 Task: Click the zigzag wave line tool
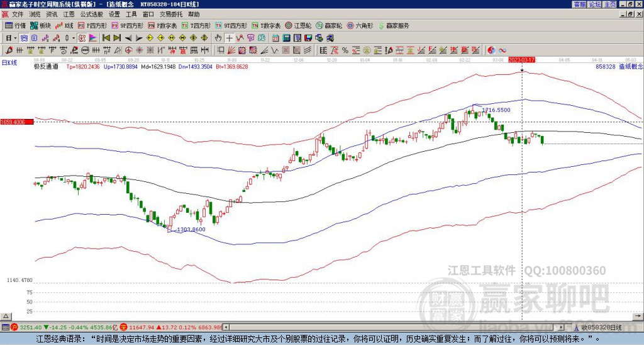click(274, 50)
